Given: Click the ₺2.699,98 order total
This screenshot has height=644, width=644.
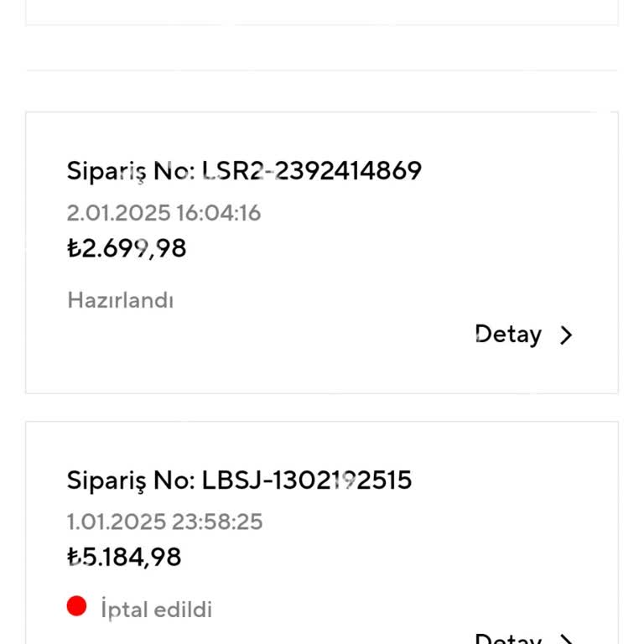Looking at the screenshot, I should [127, 248].
